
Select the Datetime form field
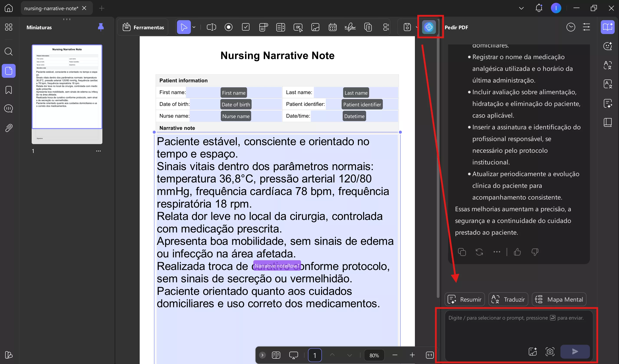click(354, 116)
